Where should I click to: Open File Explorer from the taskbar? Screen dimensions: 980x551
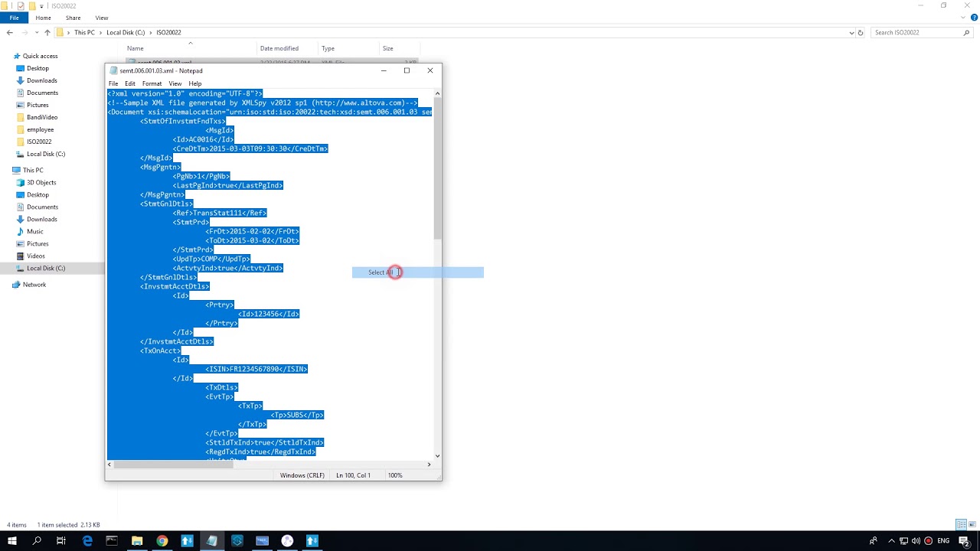(137, 541)
